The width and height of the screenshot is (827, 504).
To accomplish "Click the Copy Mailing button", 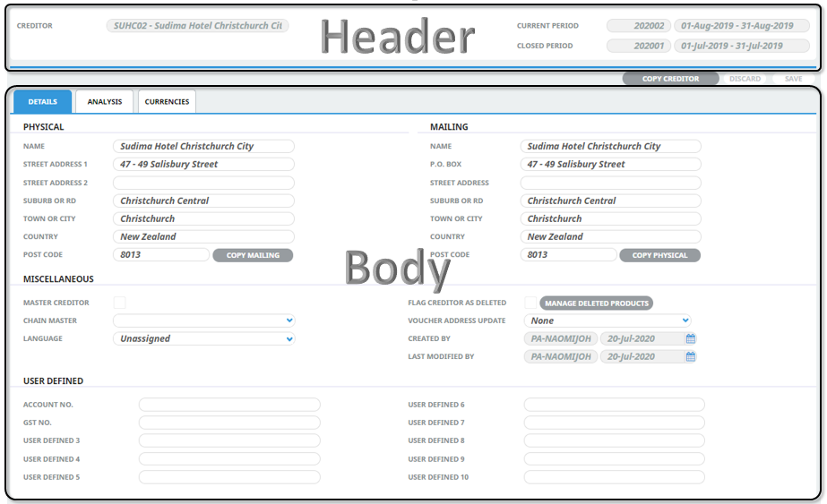I will coord(253,255).
